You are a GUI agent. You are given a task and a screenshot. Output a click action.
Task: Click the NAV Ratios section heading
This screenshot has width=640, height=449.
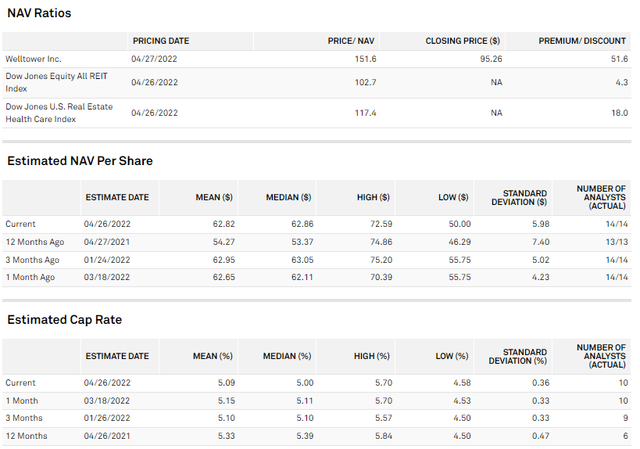click(x=39, y=13)
